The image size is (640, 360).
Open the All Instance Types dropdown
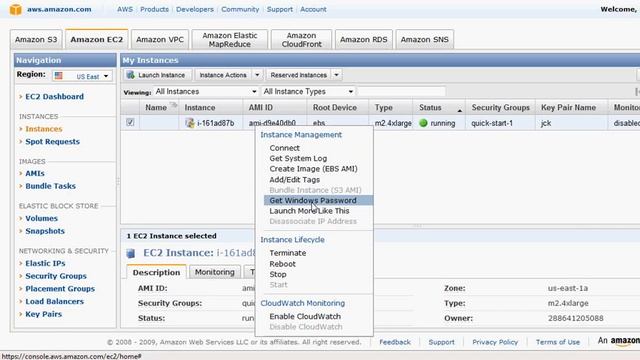tap(308, 91)
